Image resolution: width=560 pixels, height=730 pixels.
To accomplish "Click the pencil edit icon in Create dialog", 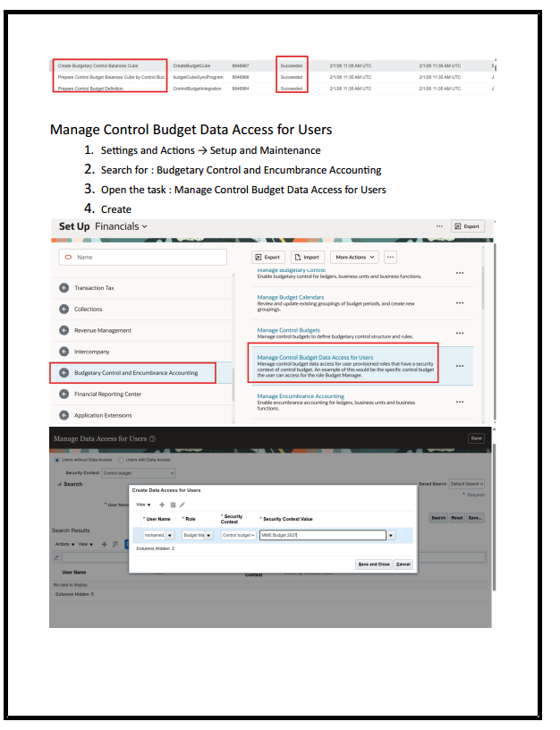I will [x=182, y=505].
